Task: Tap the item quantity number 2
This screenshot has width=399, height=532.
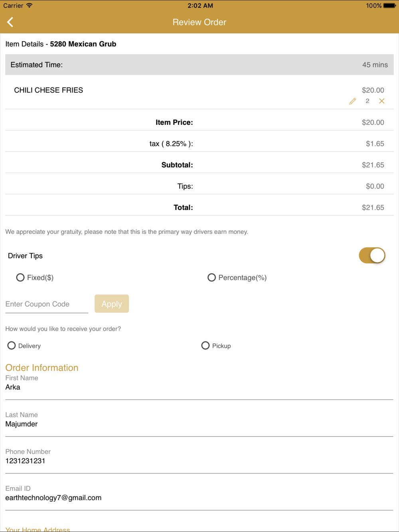Action: (x=367, y=101)
